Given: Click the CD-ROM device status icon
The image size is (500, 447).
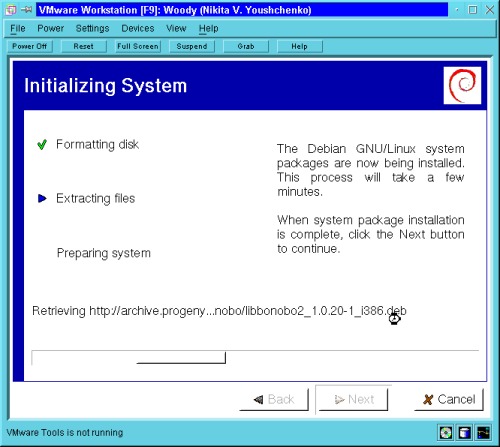Looking at the screenshot, I should [446, 433].
